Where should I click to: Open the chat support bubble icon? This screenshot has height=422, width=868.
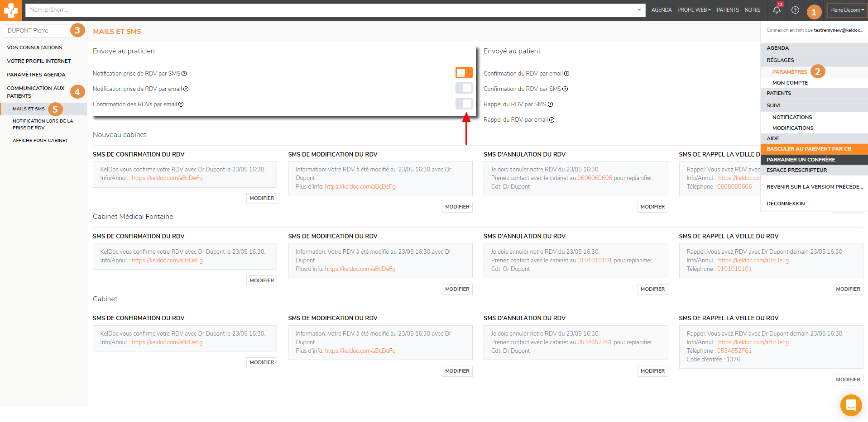tap(851, 405)
